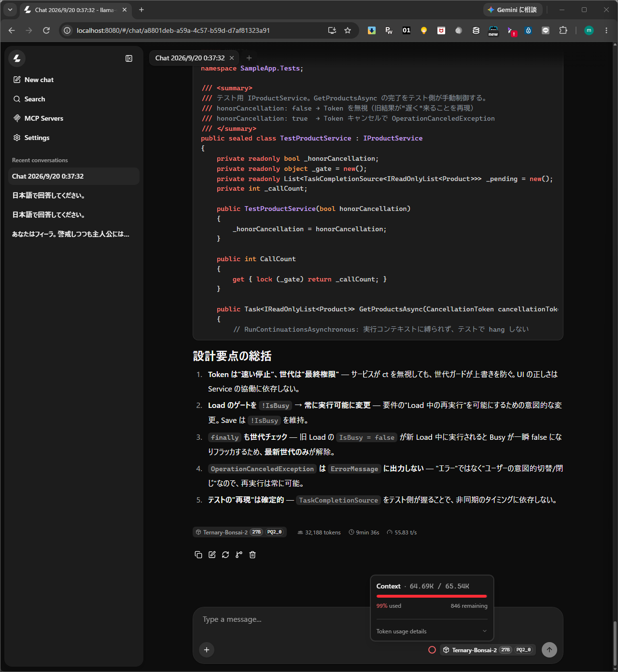Open conversation 'Chat 2026/9/20 0:37:32' in sidebar
This screenshot has width=618, height=672.
coord(74,176)
